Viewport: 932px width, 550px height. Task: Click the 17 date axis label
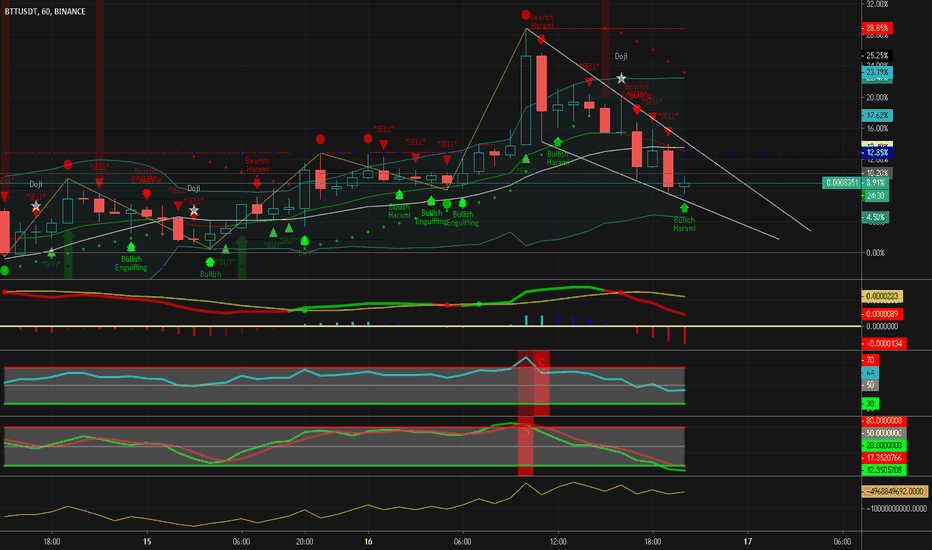click(x=748, y=542)
